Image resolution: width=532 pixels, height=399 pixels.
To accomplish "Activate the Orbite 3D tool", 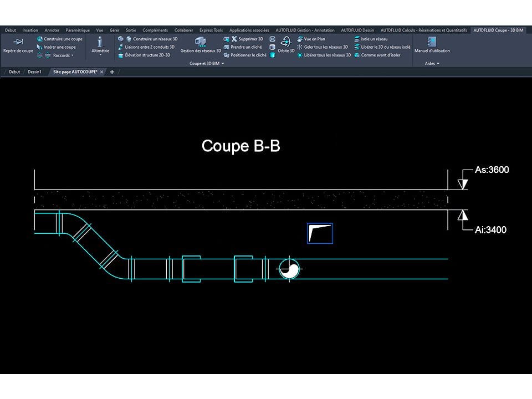I will click(286, 44).
